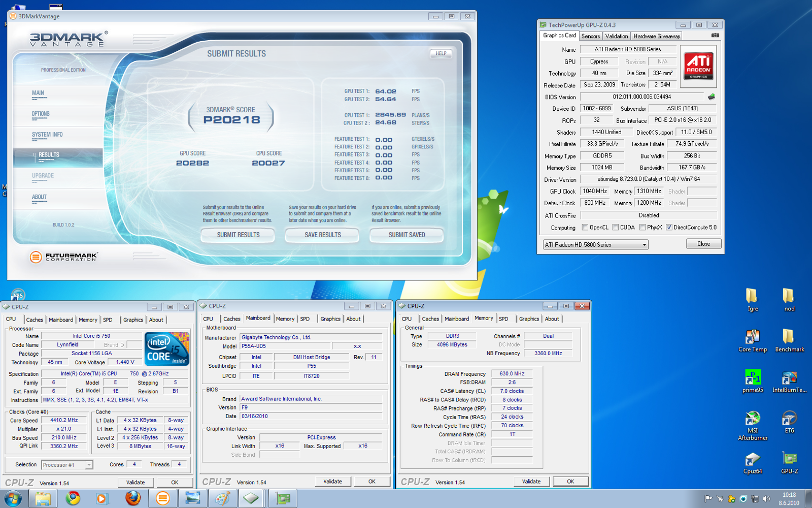Click OK in the CPU-Z Memory window

pos(570,481)
